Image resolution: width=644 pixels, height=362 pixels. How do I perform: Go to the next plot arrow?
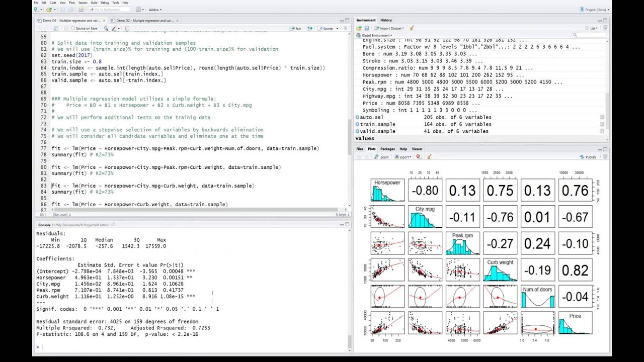367,157
